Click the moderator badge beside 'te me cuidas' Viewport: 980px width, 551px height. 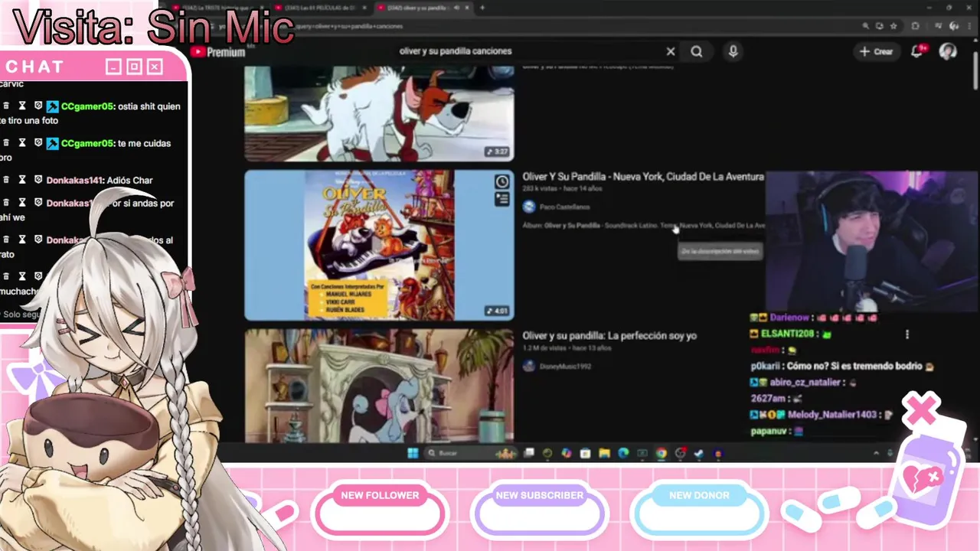[52, 143]
